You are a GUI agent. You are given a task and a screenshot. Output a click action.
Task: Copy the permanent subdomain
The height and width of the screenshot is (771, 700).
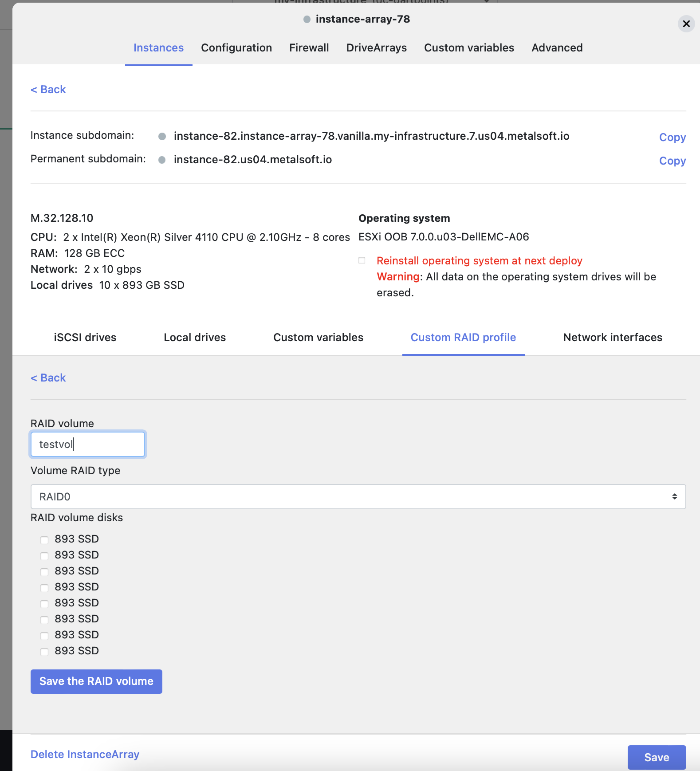(672, 161)
